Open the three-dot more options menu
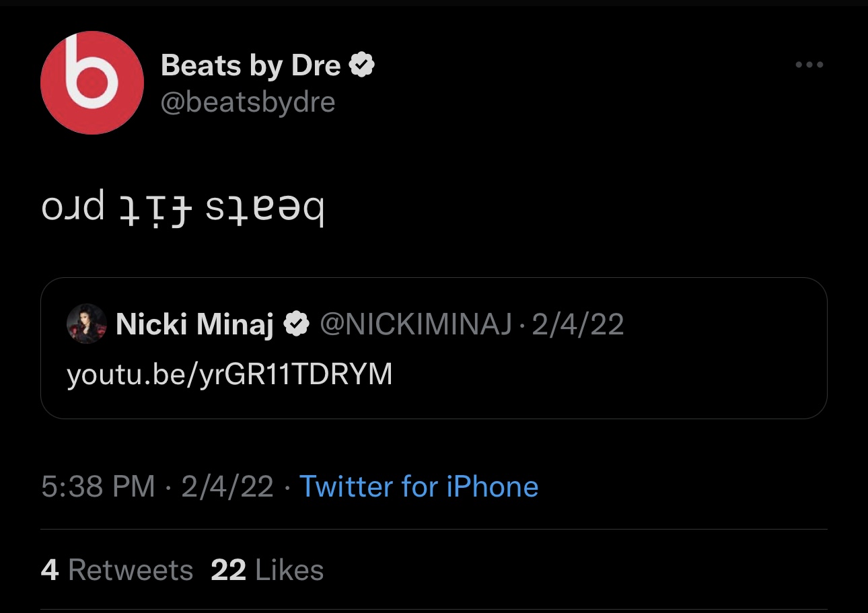The height and width of the screenshot is (613, 868). click(x=809, y=65)
